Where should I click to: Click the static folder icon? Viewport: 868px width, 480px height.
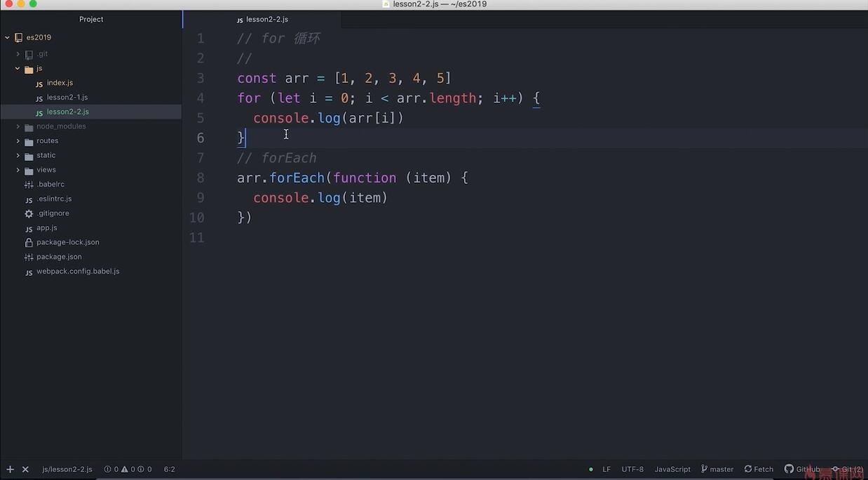29,156
